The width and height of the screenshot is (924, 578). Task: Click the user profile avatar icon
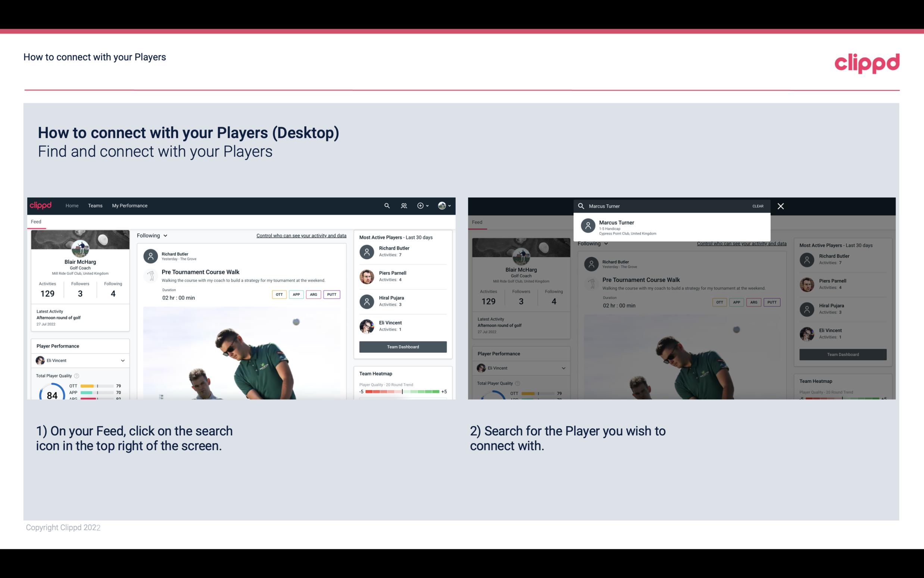coord(442,205)
